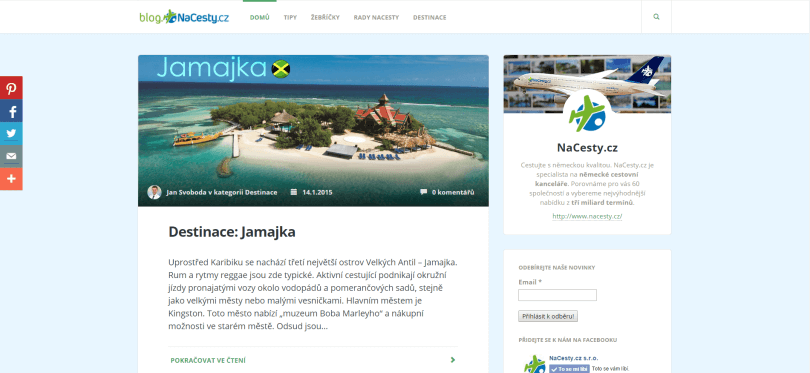Click the Odebírejte naše novinky heading
810x373 pixels.
(557, 268)
